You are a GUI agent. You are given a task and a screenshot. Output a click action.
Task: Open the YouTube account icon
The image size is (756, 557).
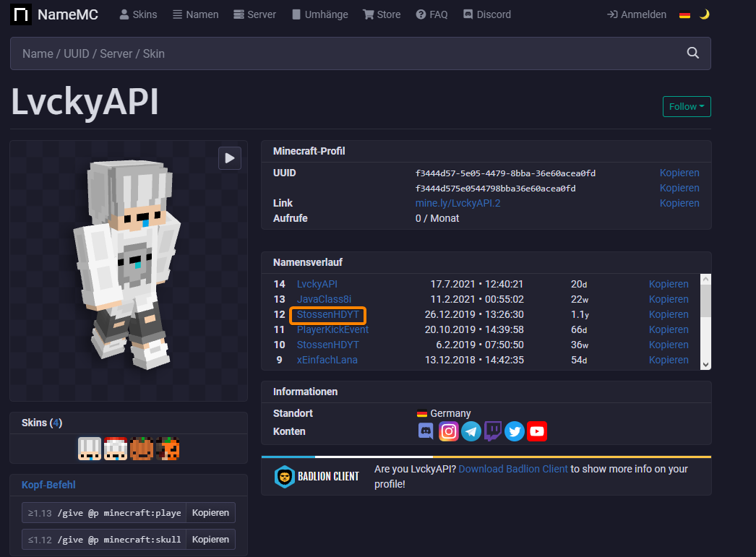click(537, 431)
